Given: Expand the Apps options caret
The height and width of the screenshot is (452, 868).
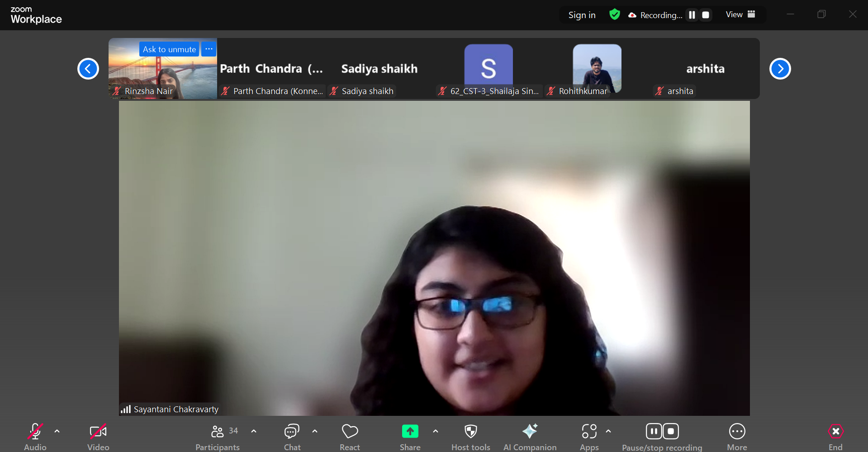Looking at the screenshot, I should click(x=608, y=431).
